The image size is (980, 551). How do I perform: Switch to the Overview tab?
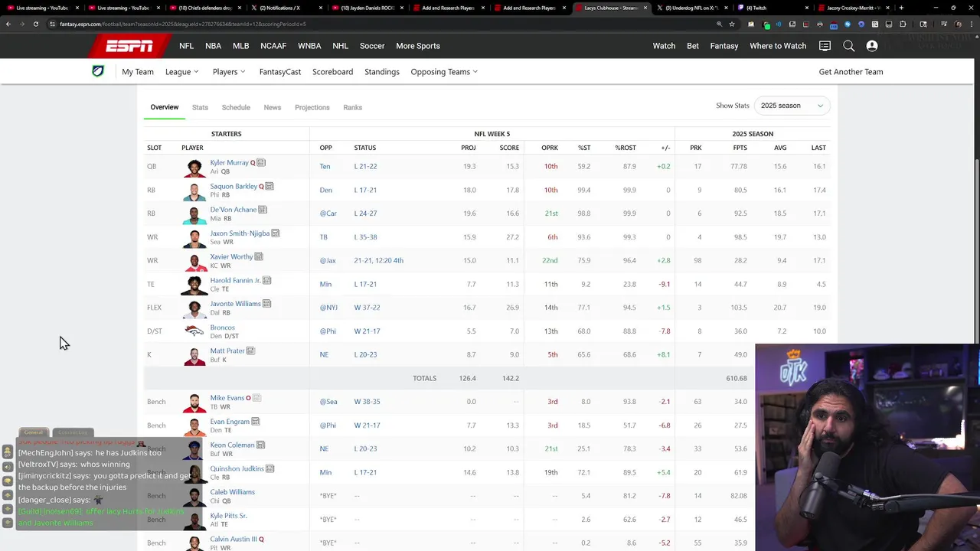[x=165, y=107]
